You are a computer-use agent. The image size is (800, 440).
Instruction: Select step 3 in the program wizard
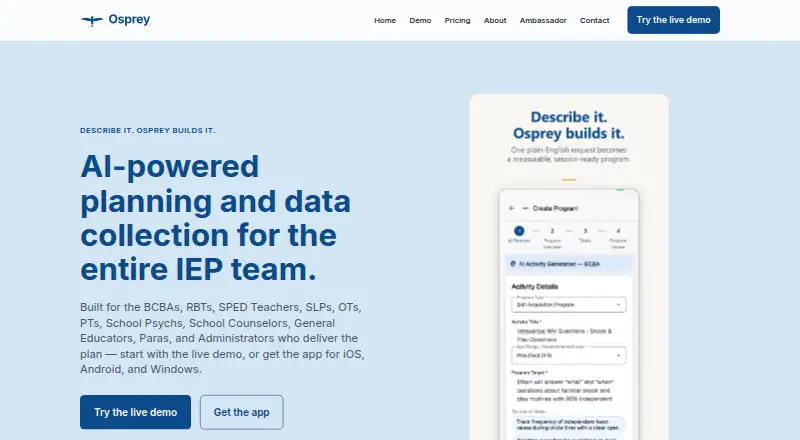pyautogui.click(x=585, y=231)
